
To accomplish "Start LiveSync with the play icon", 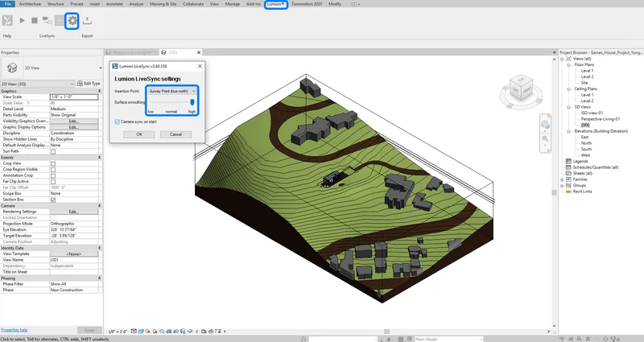I will coord(22,21).
